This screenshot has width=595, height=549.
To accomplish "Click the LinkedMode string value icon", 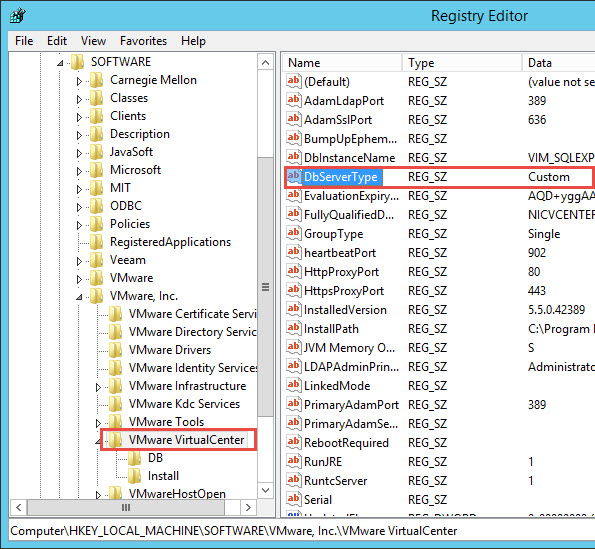I will (x=294, y=385).
